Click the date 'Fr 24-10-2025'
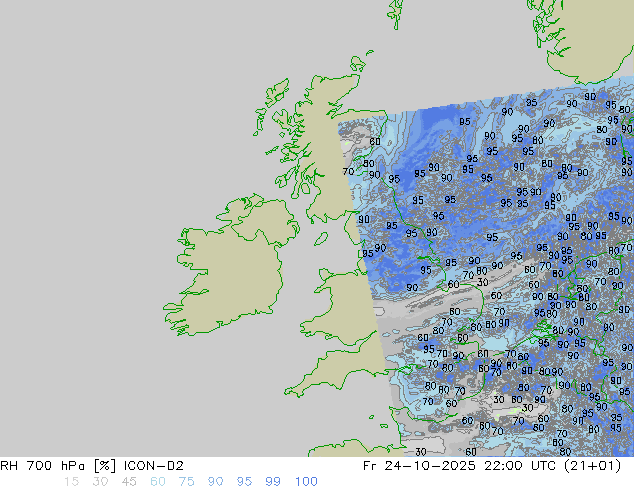The width and height of the screenshot is (634, 490). pos(419,466)
